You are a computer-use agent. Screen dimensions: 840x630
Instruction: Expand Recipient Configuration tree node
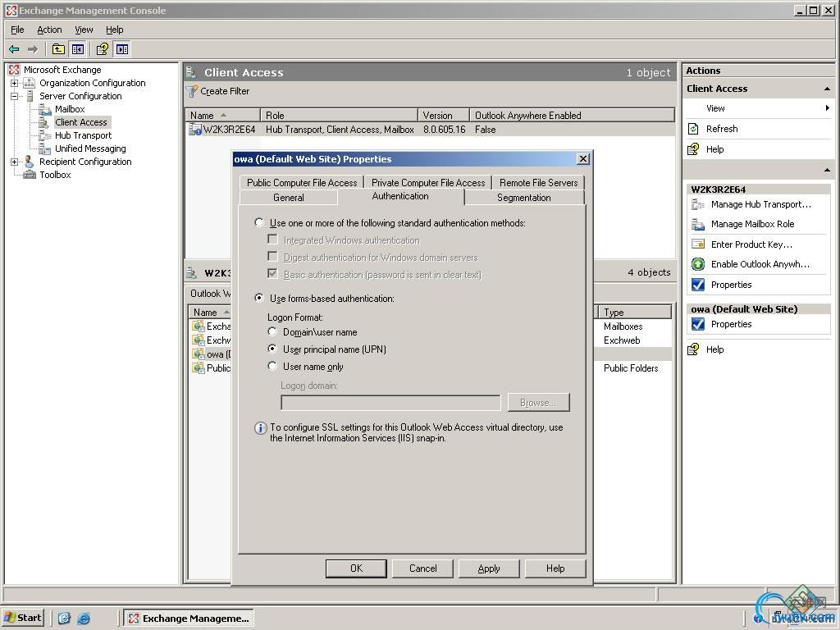[15, 162]
